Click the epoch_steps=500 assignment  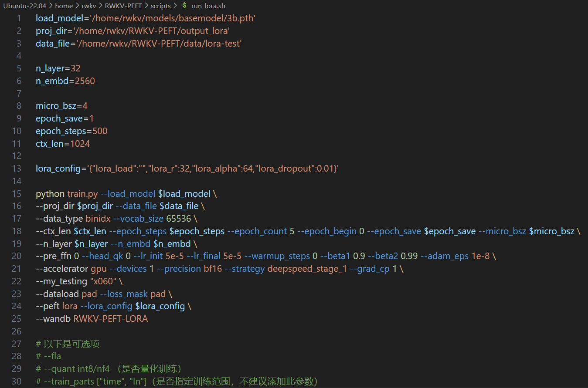(71, 131)
